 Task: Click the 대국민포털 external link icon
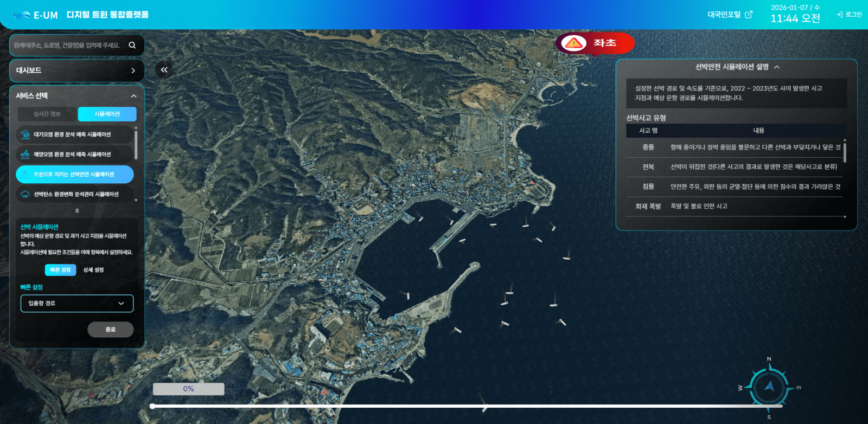[749, 15]
